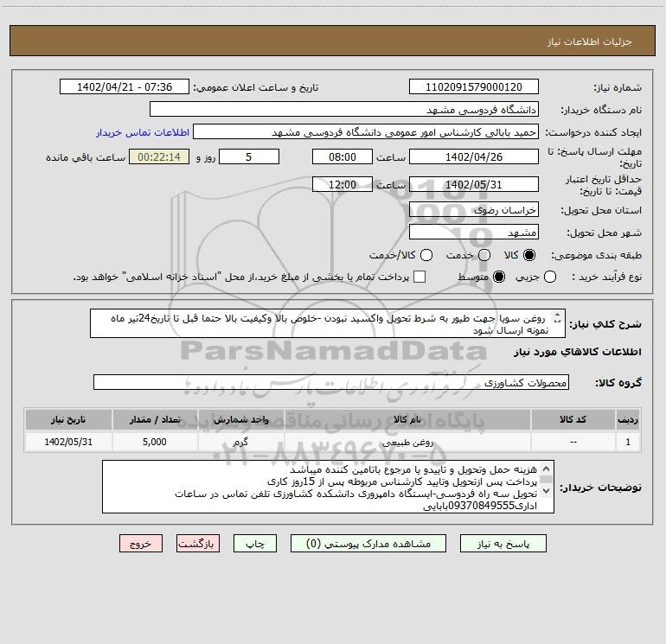Image resolution: width=666 pixels, height=644 pixels.
Task: Click the need number field 1102091579000120
Action: [474, 86]
